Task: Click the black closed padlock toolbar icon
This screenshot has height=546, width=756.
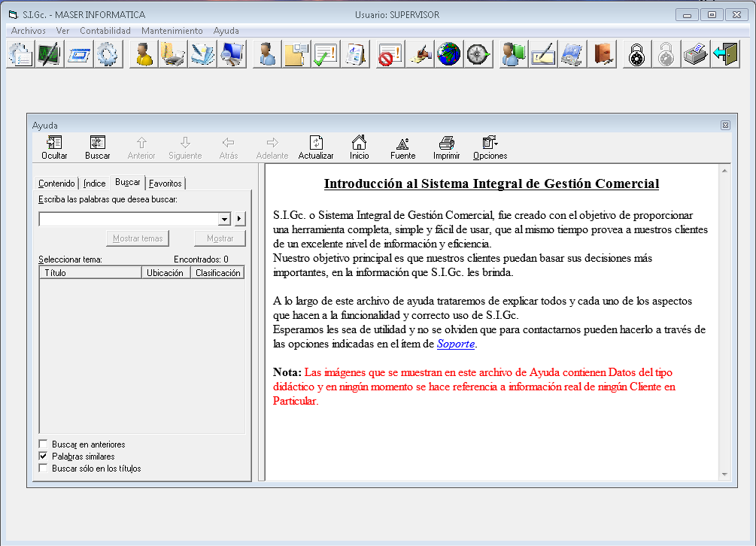Action: click(637, 54)
